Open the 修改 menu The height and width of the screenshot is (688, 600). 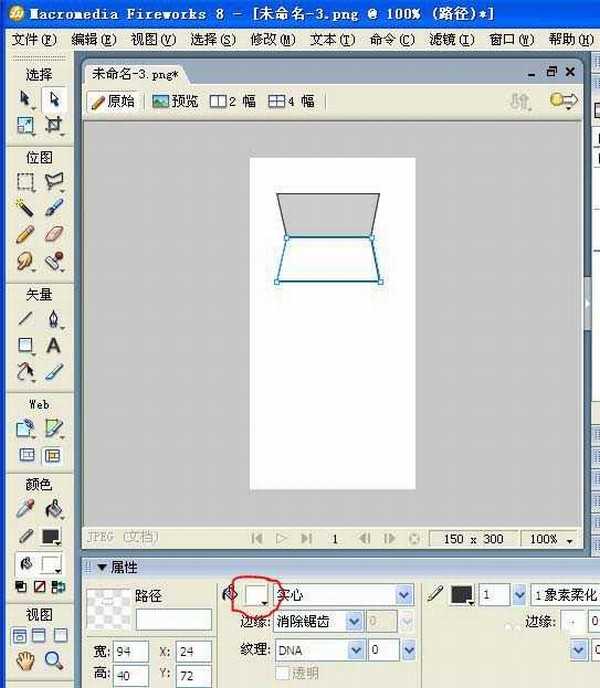point(273,40)
